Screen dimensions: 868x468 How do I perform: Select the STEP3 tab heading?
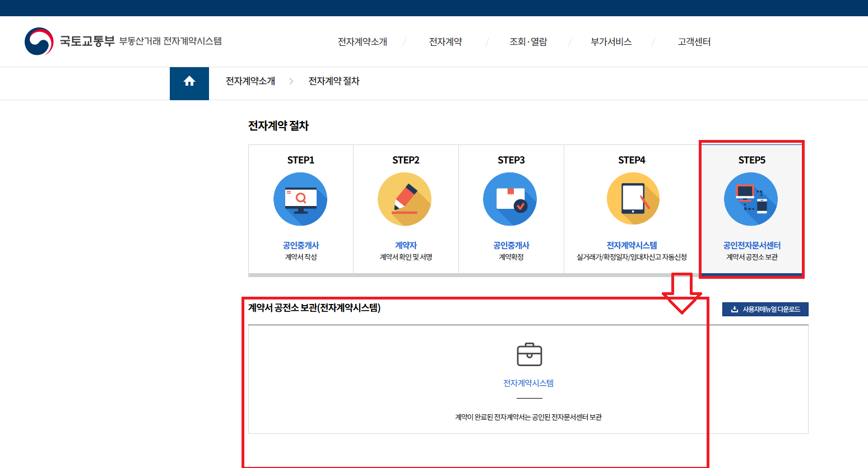pos(511,160)
